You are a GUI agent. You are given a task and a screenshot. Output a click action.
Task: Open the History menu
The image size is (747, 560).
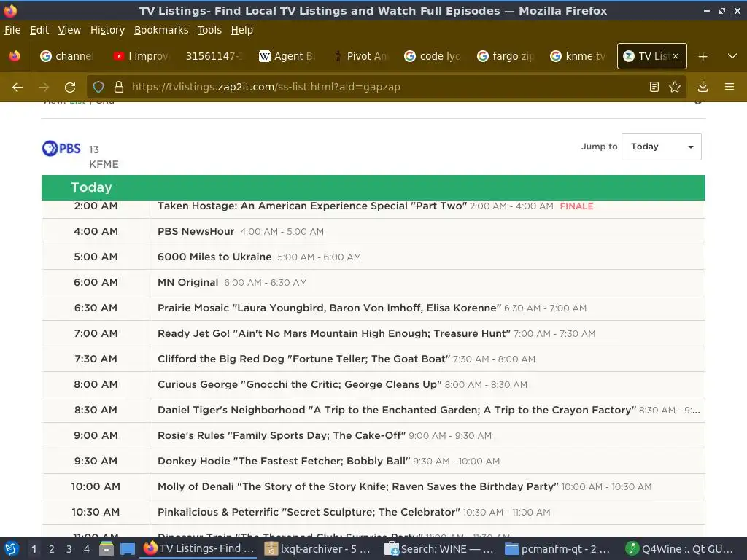coord(108,30)
